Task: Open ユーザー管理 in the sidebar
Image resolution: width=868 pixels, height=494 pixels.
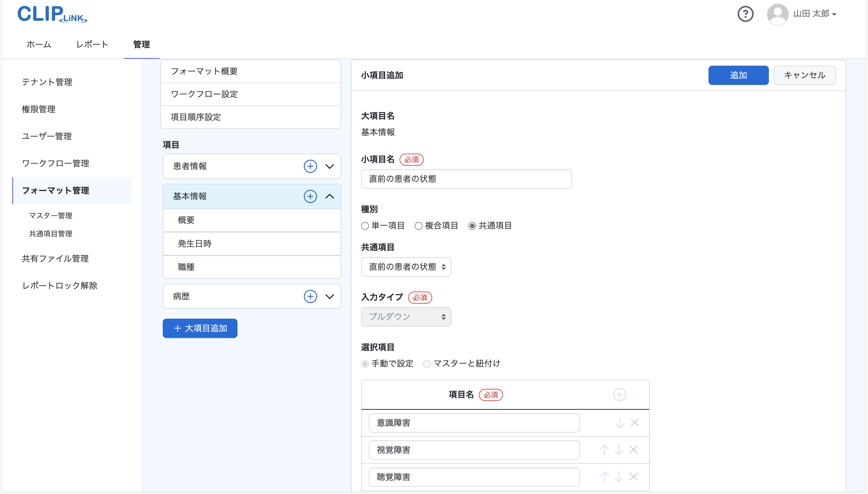Action: [x=47, y=136]
